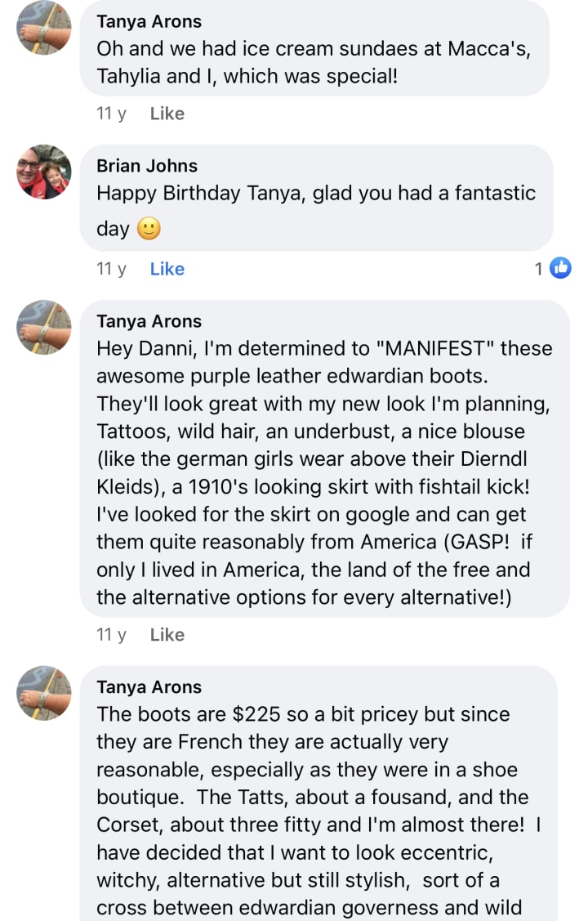Open Brian Johns' profile picture
This screenshot has height=921, width=588.
44,172
